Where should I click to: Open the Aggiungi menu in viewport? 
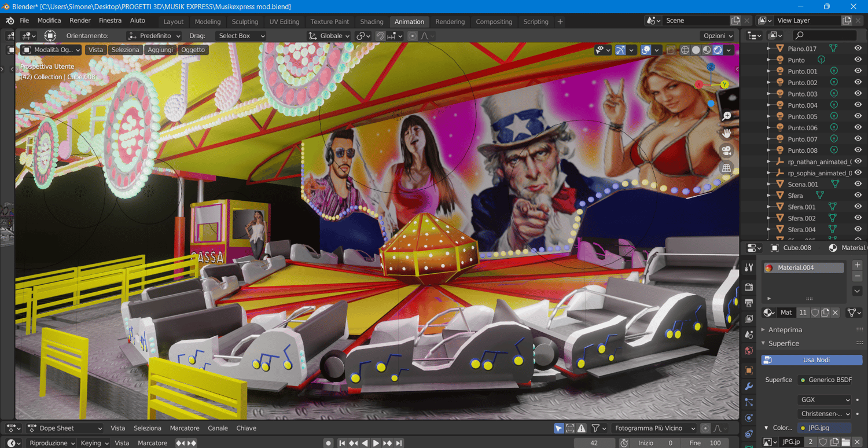160,50
